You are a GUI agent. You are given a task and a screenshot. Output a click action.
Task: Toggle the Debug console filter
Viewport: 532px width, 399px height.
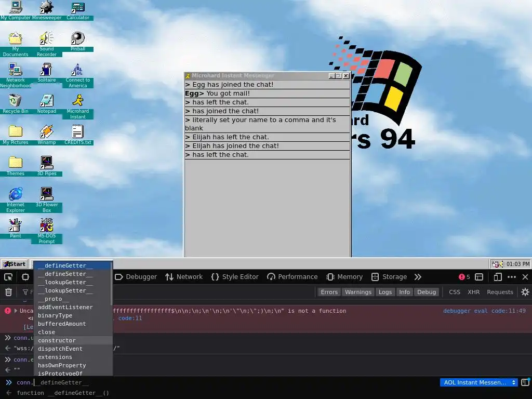[427, 292]
